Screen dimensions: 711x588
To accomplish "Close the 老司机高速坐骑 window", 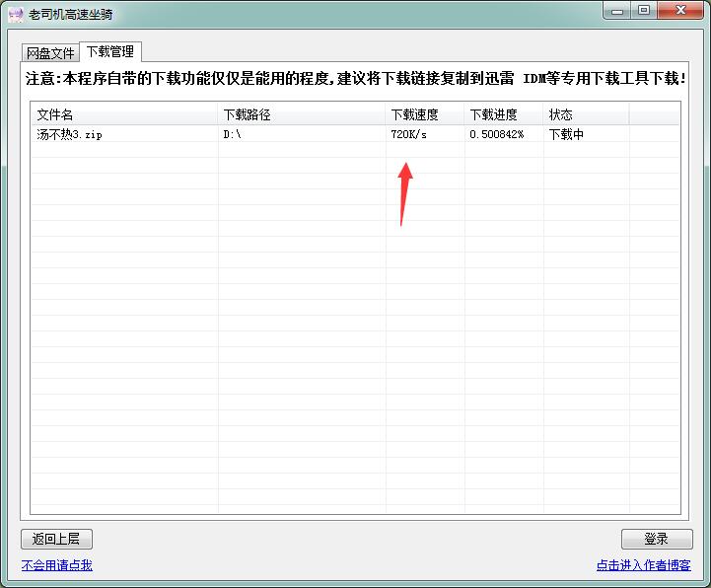I will (x=678, y=10).
